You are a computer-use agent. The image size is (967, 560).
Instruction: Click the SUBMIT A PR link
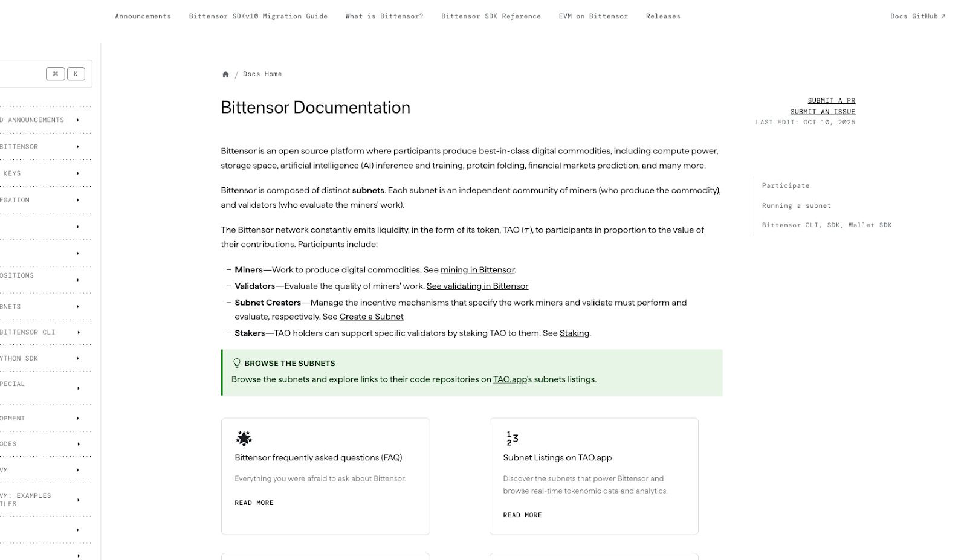(832, 100)
